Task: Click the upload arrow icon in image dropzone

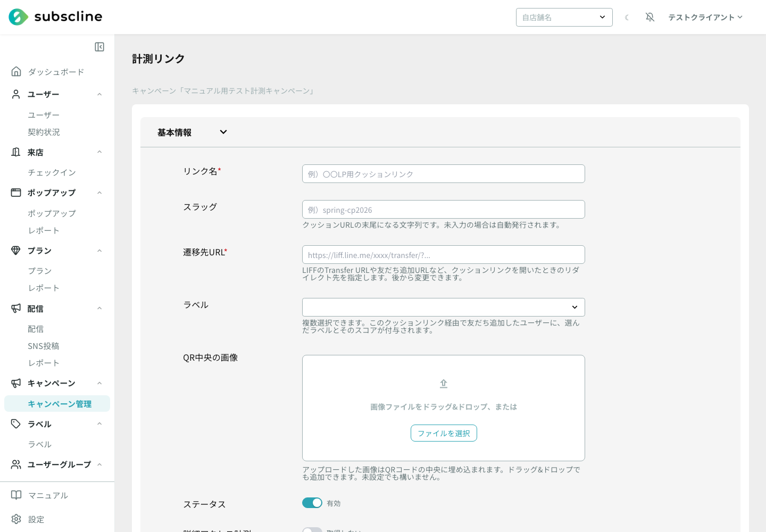Action: 444,384
